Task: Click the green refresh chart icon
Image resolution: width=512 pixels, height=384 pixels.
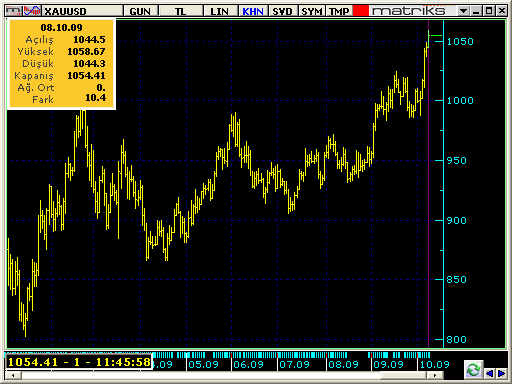Action: (x=474, y=370)
